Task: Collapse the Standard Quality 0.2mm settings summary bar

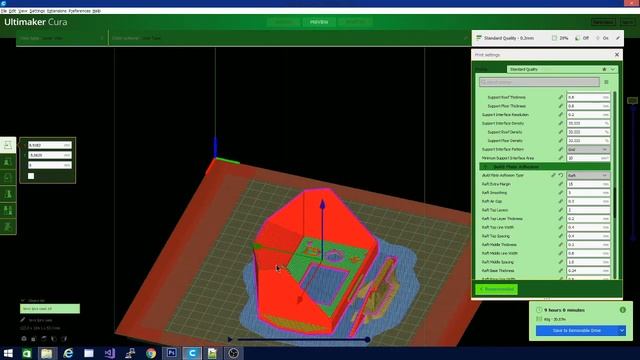Action: click(547, 38)
